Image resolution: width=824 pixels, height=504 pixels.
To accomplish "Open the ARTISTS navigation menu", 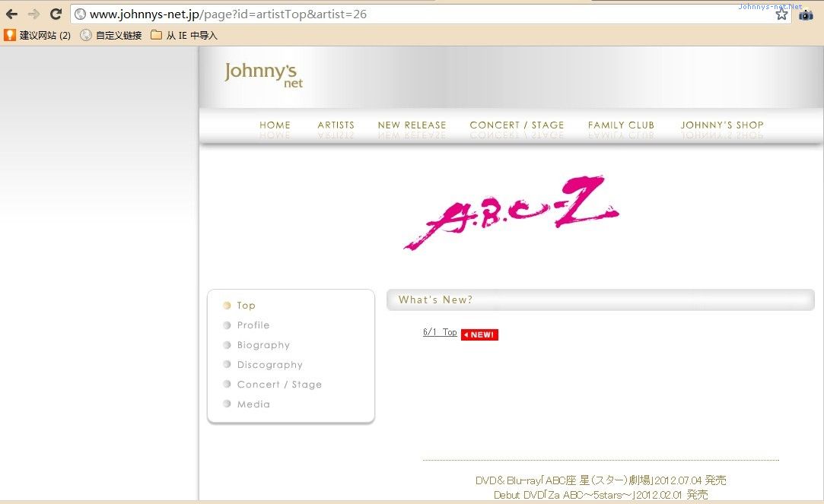I will coord(336,125).
